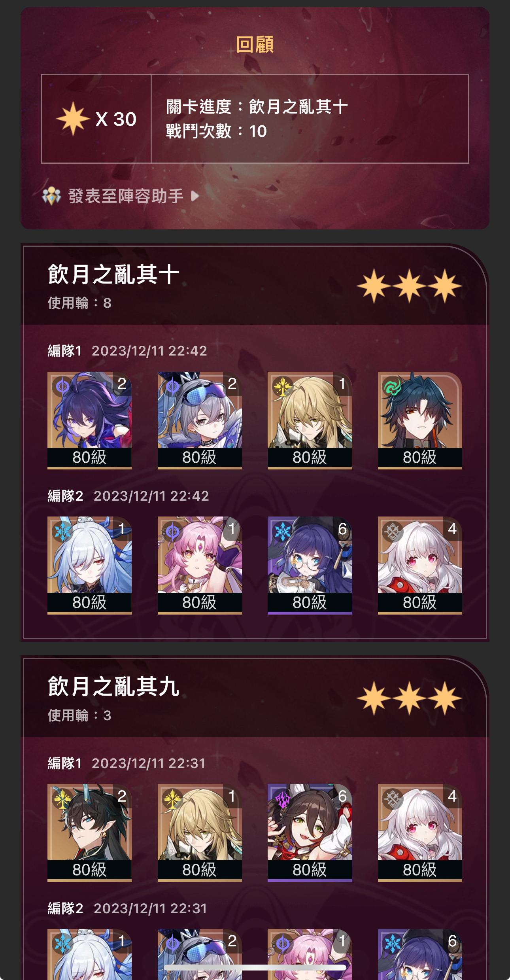Select pink-haired Fu Xuan in 其十 team 2
The image size is (510, 980).
[x=200, y=565]
